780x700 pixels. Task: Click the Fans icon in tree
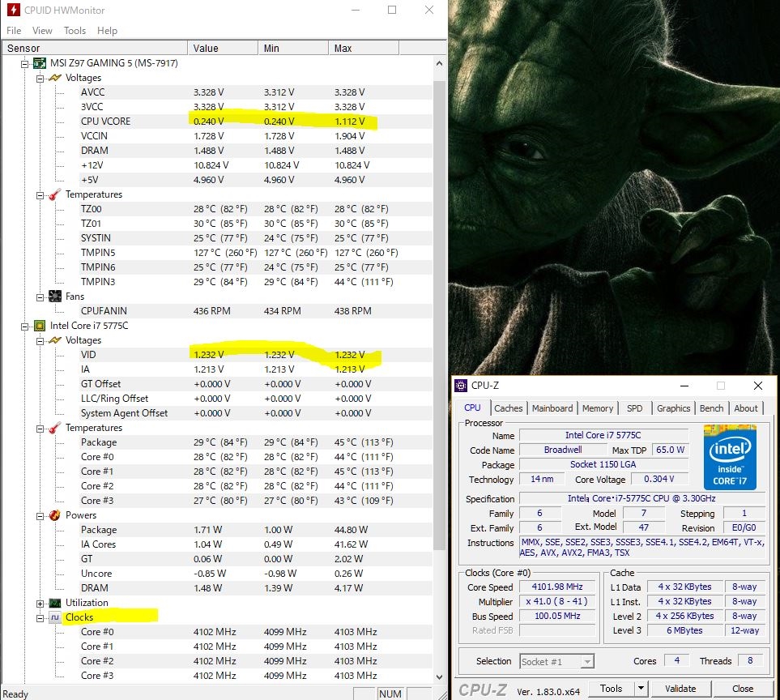pos(55,297)
